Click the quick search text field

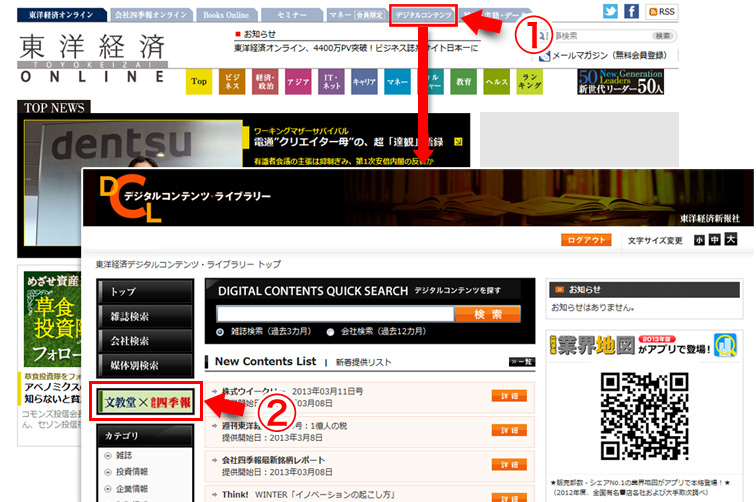coord(335,314)
